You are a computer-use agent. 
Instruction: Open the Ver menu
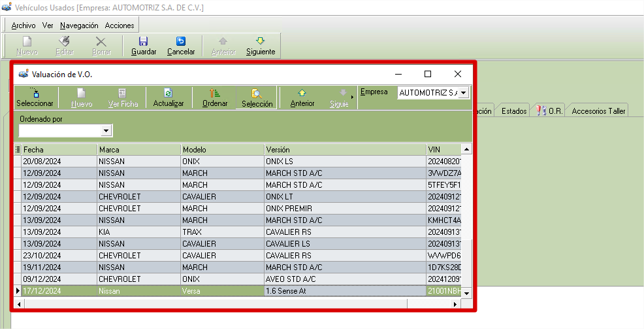[48, 26]
